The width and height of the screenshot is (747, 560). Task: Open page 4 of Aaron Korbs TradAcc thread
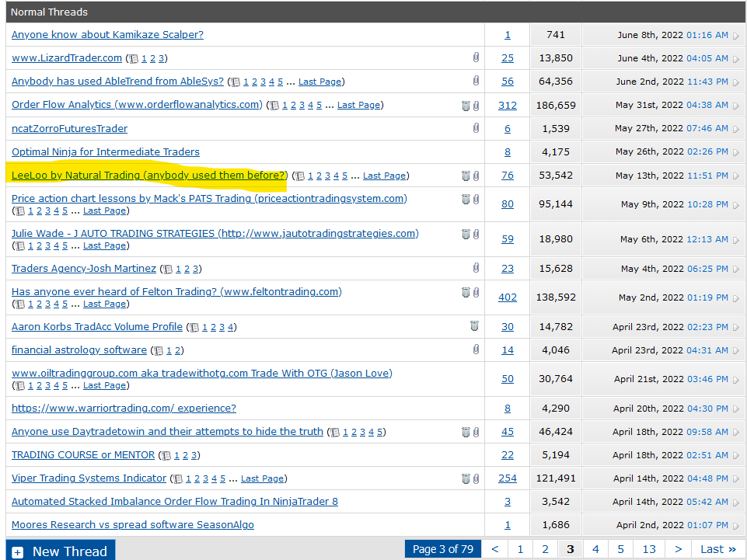(230, 327)
